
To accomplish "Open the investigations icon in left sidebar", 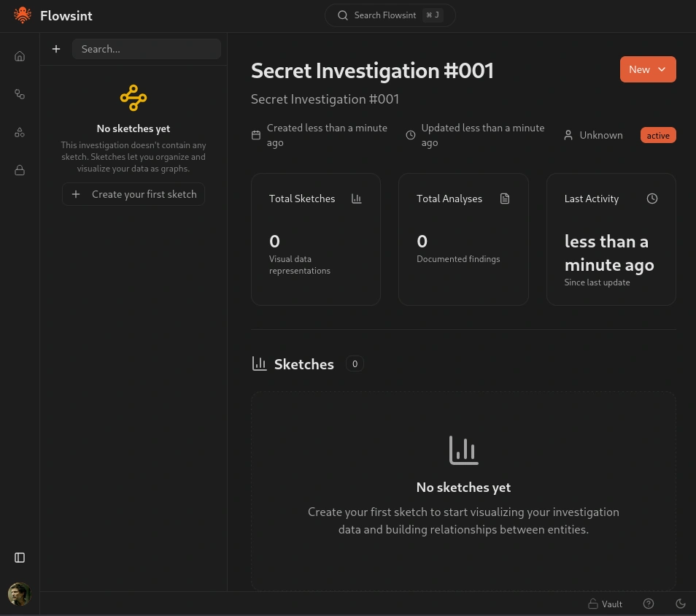I will tap(20, 94).
